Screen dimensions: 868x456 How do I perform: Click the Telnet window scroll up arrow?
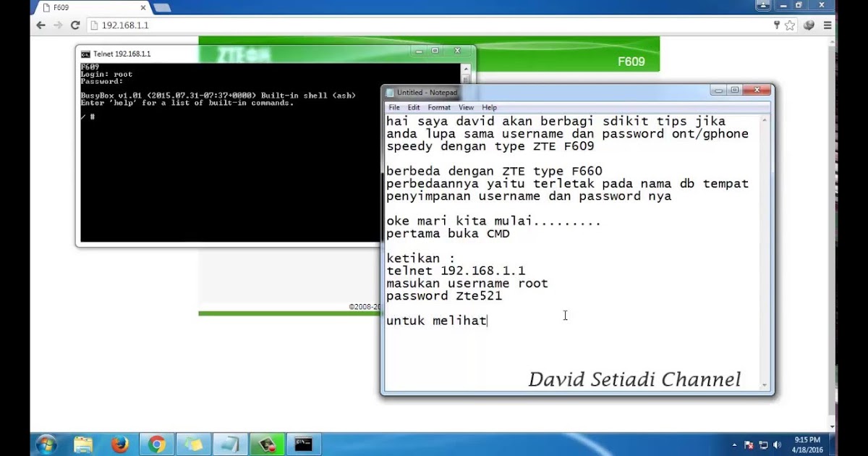[x=466, y=69]
